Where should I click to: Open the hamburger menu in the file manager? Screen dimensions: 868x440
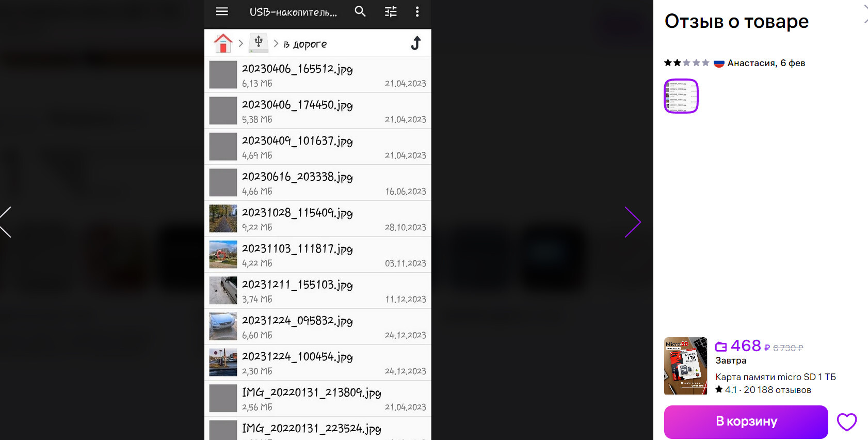(222, 11)
